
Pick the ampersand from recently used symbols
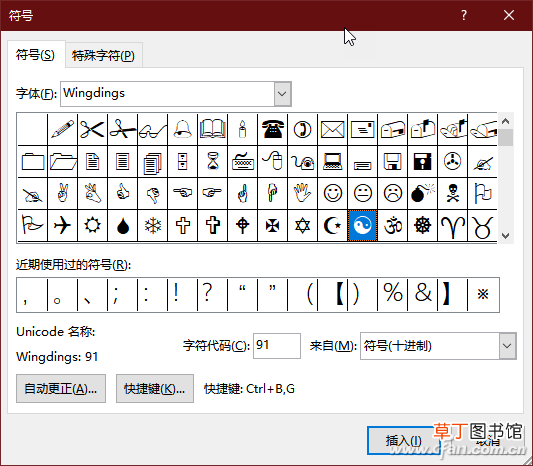tap(423, 294)
